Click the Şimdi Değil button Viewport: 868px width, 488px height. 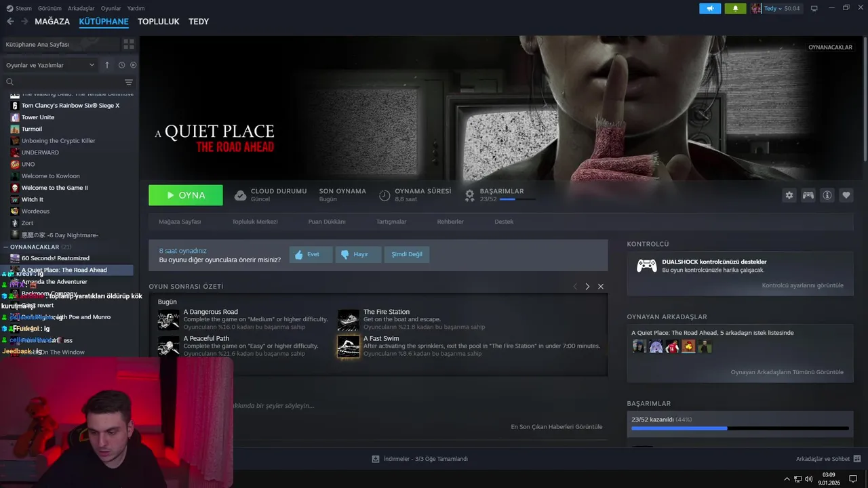[407, 255]
